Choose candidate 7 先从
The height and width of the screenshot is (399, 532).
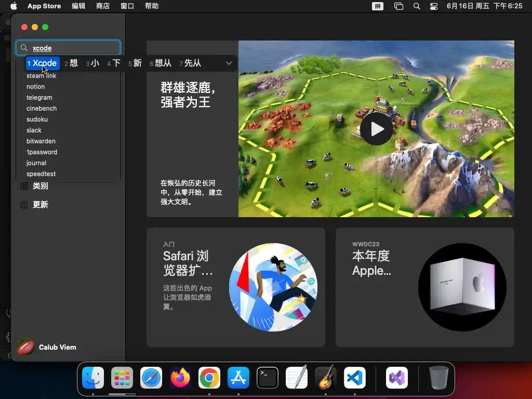[x=190, y=63]
